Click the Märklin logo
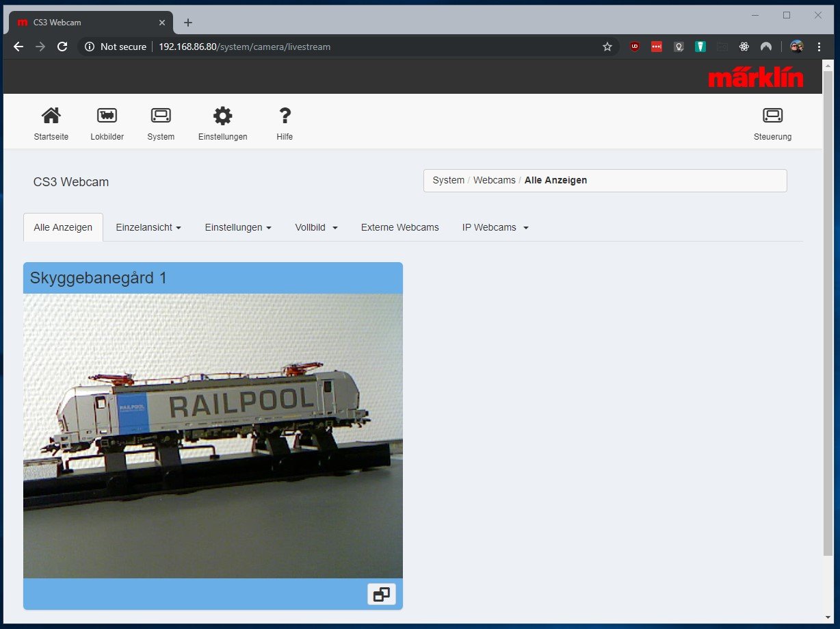The height and width of the screenshot is (629, 840). point(756,77)
